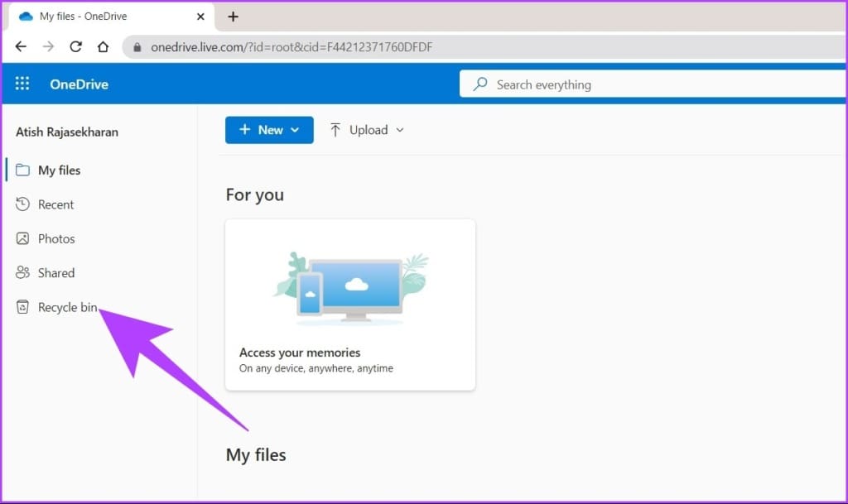Click Atish Rajasekharan account name

67,132
